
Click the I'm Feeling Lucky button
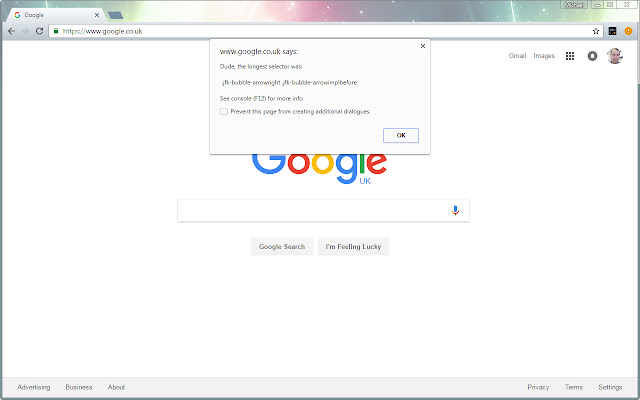tap(353, 247)
